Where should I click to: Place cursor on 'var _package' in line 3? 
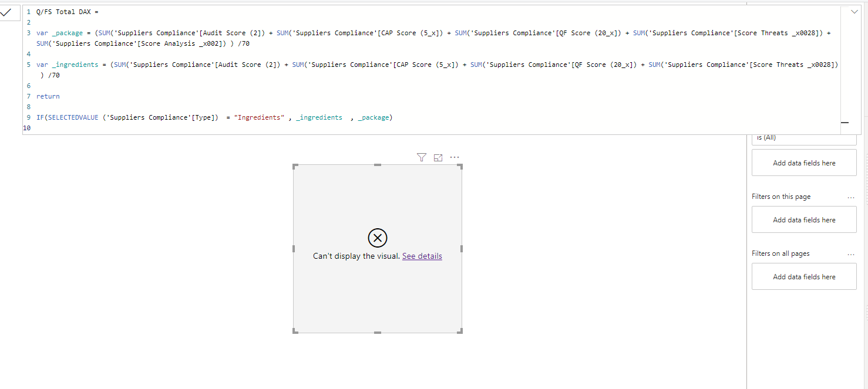[59, 33]
